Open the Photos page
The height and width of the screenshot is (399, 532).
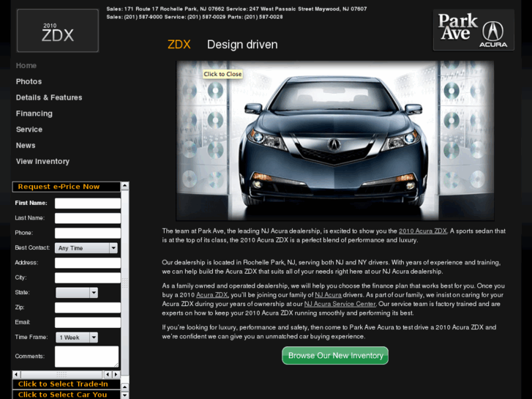29,81
